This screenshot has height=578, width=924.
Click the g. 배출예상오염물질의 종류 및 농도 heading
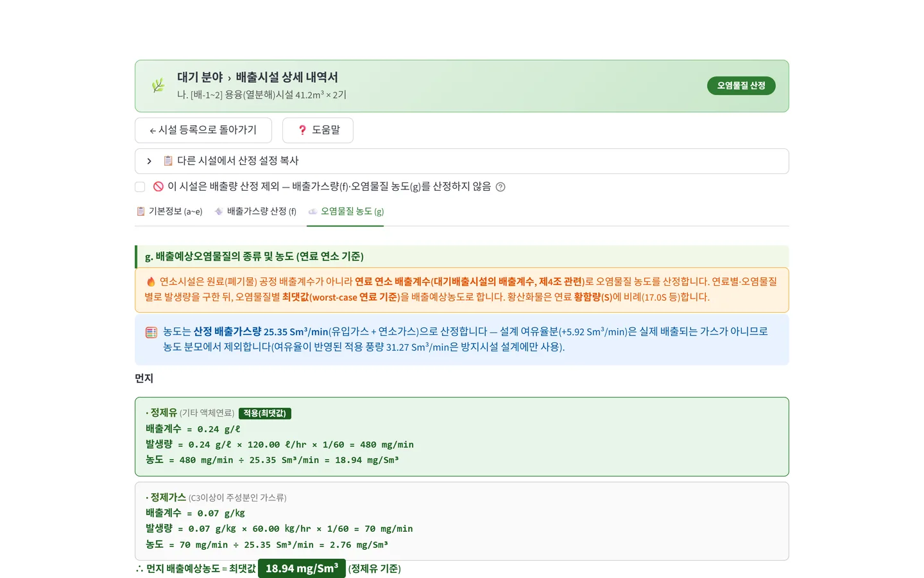(254, 256)
